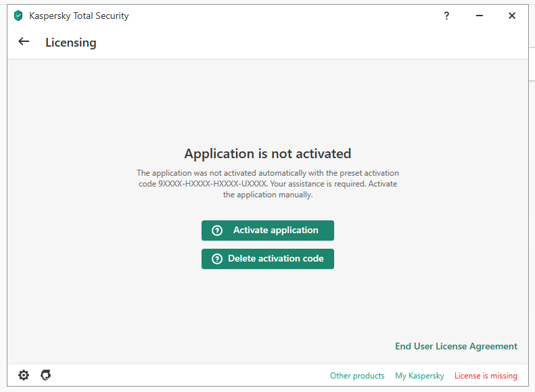535x392 pixels.
Task: Open Settings via the gear icon
Action: click(x=24, y=375)
